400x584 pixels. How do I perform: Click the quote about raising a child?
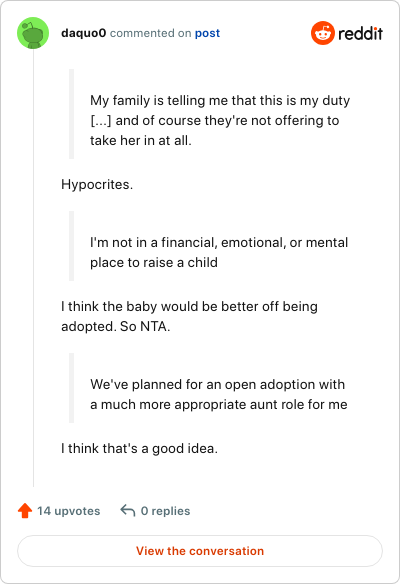point(219,252)
